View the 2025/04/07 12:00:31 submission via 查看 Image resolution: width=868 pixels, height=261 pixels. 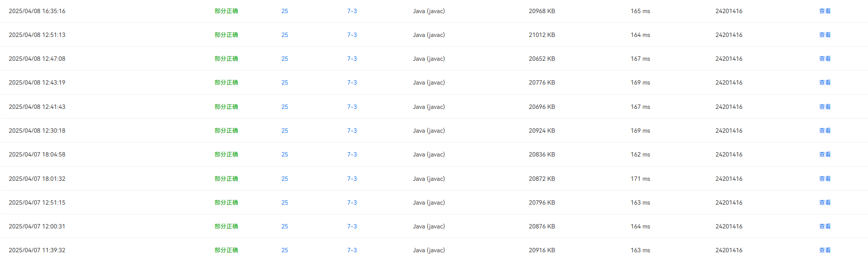(x=825, y=226)
